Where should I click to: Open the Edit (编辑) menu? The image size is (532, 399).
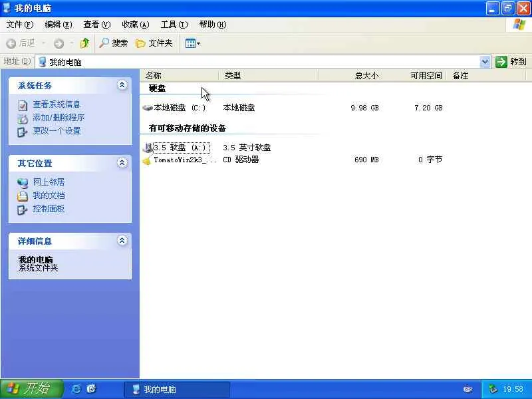59,25
